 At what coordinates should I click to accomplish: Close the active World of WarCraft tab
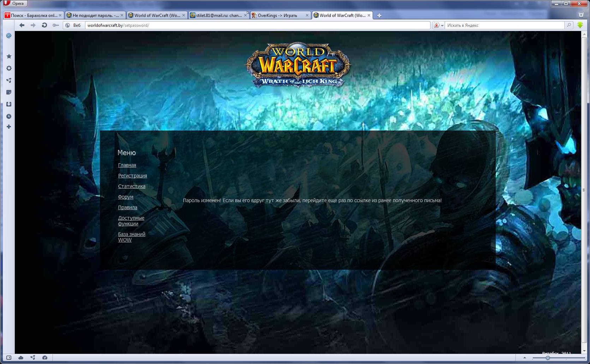pos(369,16)
